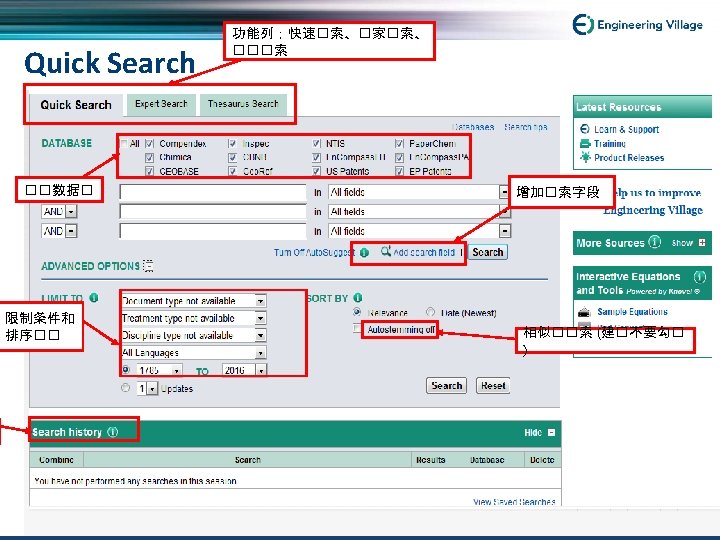Click Search history info icon
The width and height of the screenshot is (720, 540).
112,432
